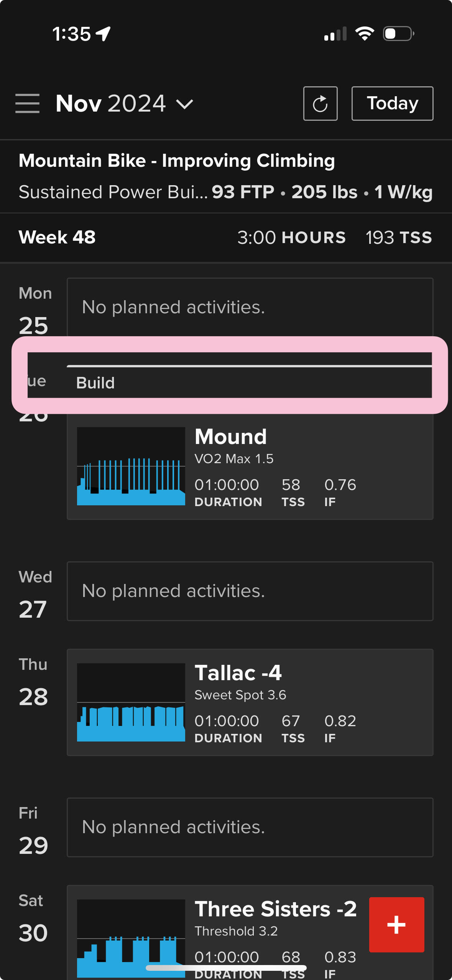This screenshot has height=980, width=452.
Task: Open the Mound VO2 Max workout
Action: coord(250,466)
